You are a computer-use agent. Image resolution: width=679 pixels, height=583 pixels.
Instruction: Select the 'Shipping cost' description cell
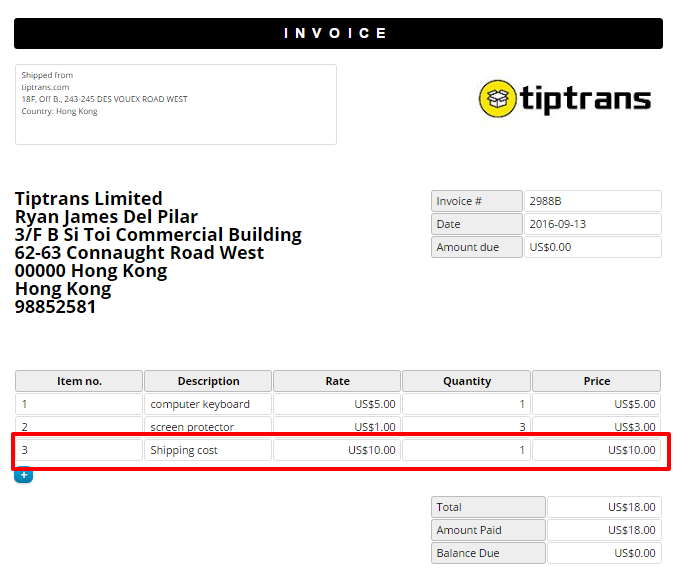(208, 450)
